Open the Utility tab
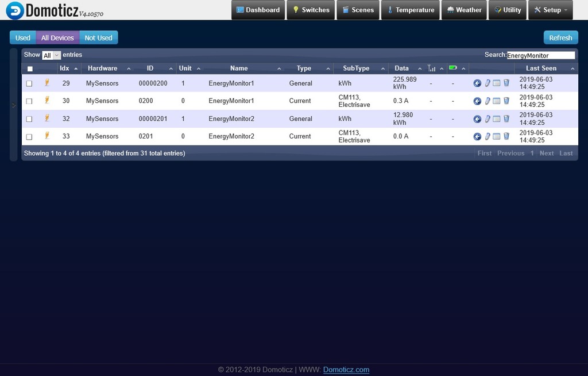This screenshot has width=588, height=376. tap(508, 10)
